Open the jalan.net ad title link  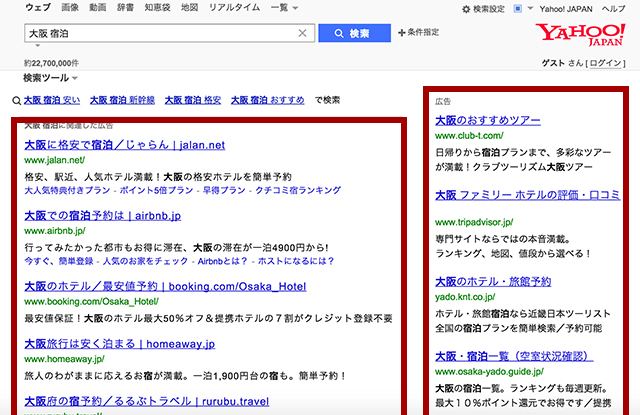pos(124,145)
